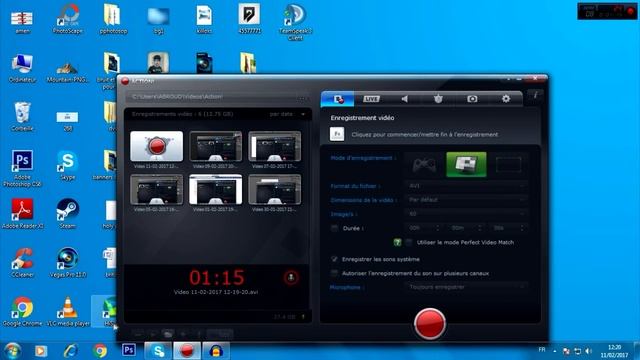The width and height of the screenshot is (640, 360).
Task: Open the Vegas Pro 13.0 desktop shortcut
Action: [x=67, y=262]
